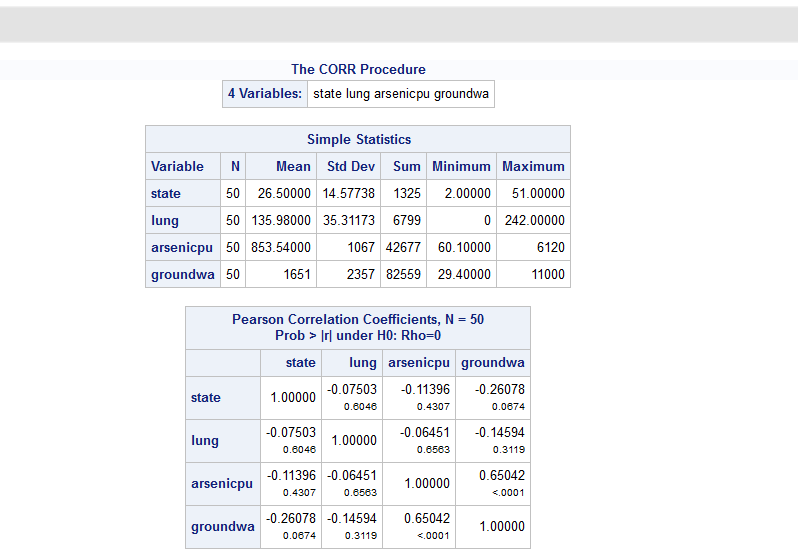This screenshot has width=798, height=557.
Task: Click -0.26078 in groundwa row, state column
Action: (291, 519)
